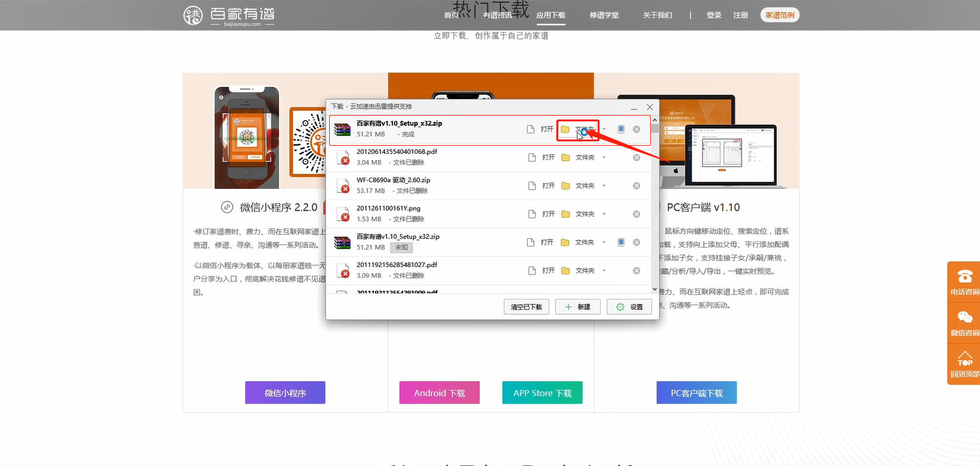This screenshot has height=466, width=980.
Task: Select the file name 2011261100161Y.png
Action: [388, 208]
